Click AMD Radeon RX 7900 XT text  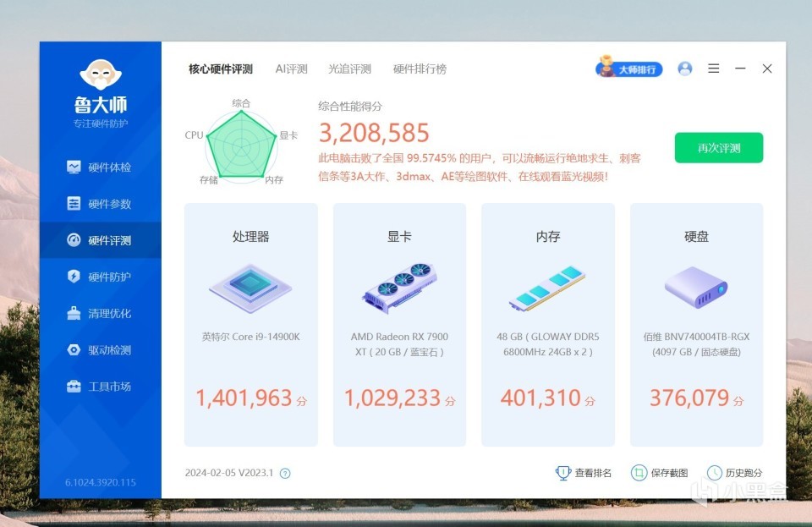399,344
